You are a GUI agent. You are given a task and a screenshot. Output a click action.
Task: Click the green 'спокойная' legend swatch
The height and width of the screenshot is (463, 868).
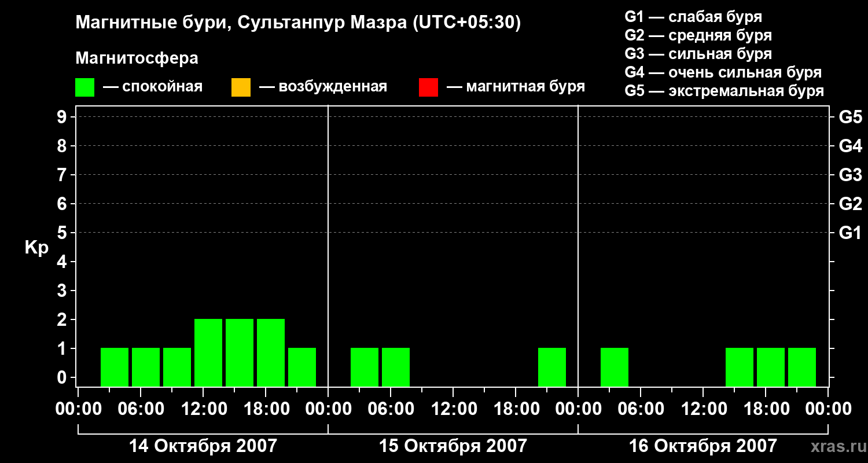pos(84,87)
